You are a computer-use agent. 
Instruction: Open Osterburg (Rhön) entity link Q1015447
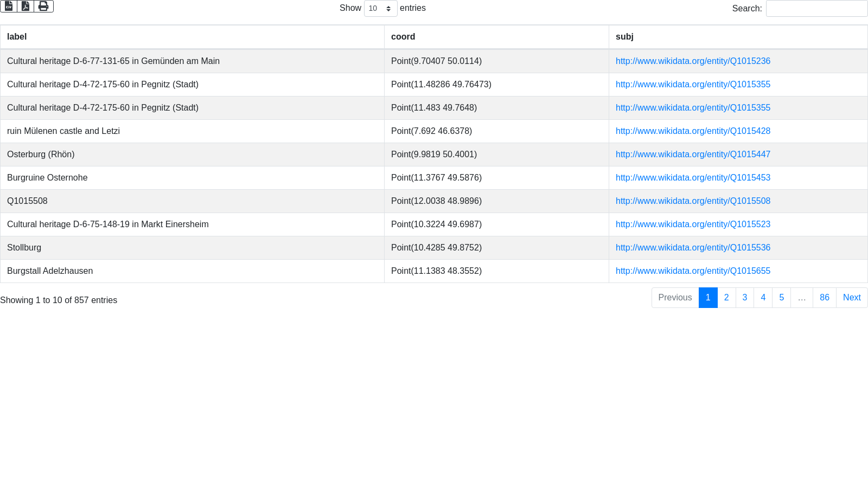[x=693, y=155]
